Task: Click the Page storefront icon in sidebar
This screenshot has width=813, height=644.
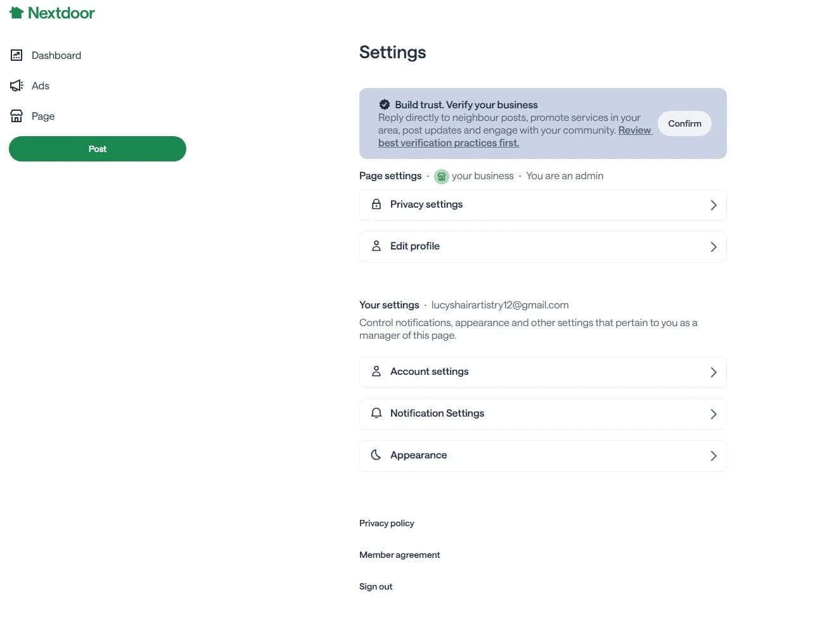Action: [x=16, y=116]
